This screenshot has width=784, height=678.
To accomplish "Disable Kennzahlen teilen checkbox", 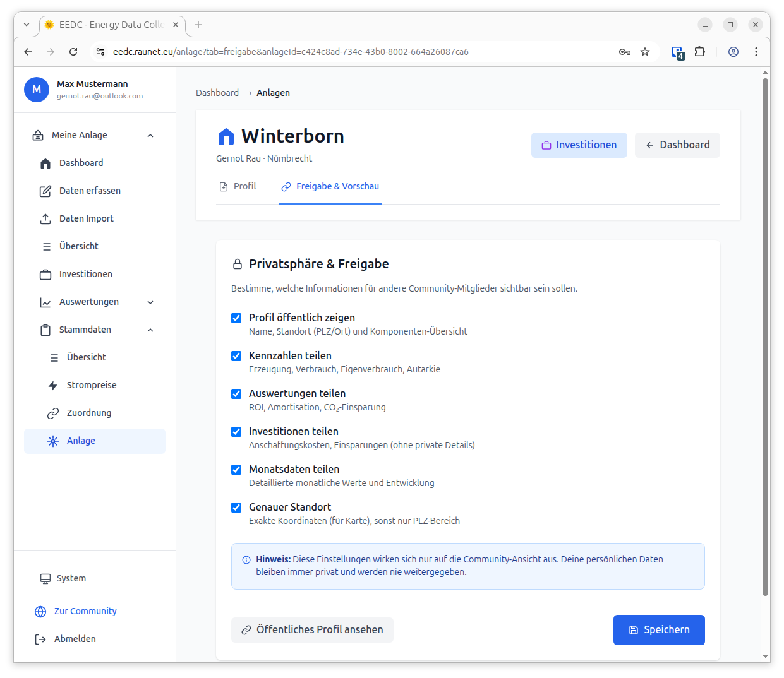I will pyautogui.click(x=236, y=356).
